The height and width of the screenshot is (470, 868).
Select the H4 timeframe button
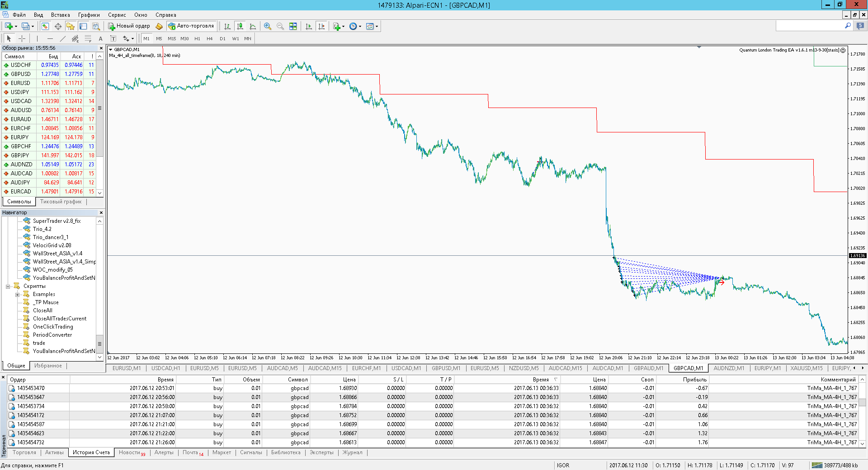(210, 38)
